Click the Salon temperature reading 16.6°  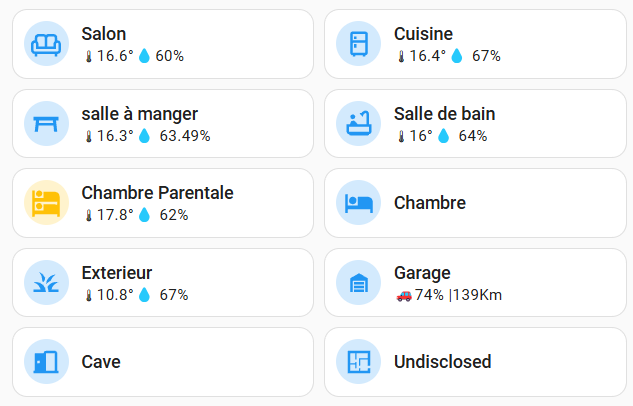tap(115, 56)
